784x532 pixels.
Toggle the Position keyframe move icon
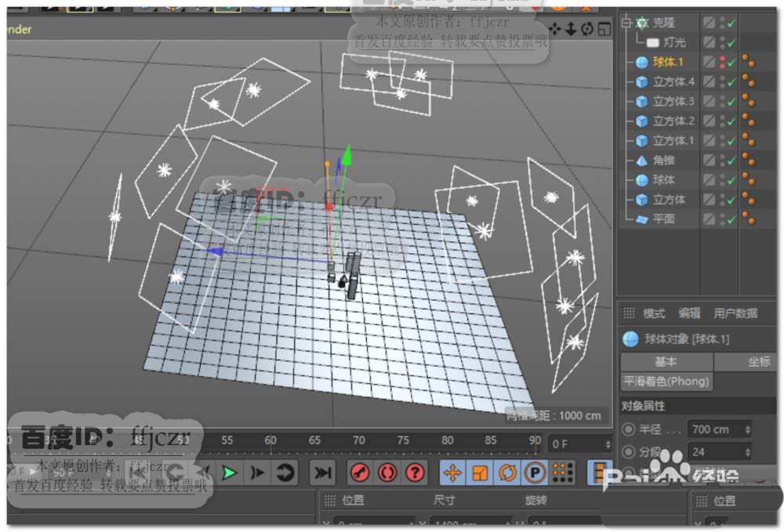tap(452, 472)
